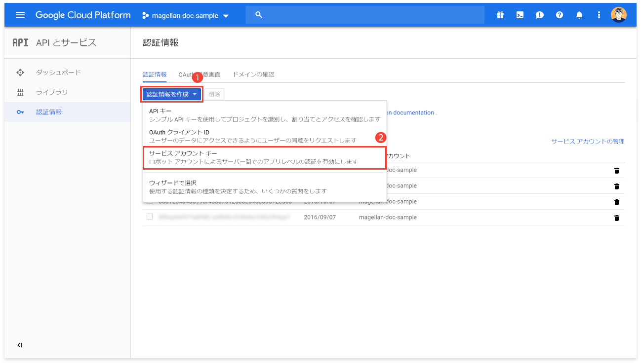Image resolution: width=641 pixels, height=364 pixels.
Task: Open the magellan-doc-sample project selector
Action: point(185,15)
